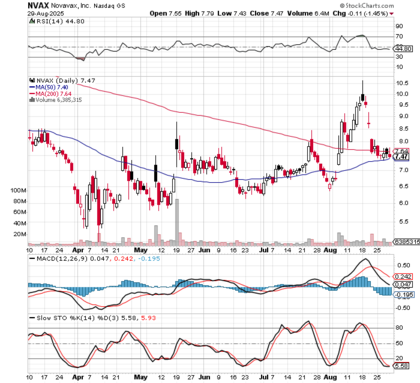Select the NVAX ticker symbol in the header

[x=38, y=5]
